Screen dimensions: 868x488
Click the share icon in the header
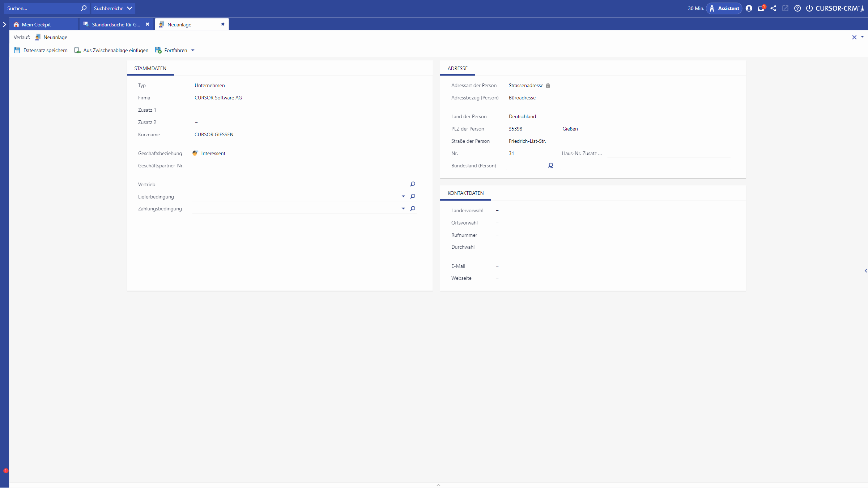774,8
